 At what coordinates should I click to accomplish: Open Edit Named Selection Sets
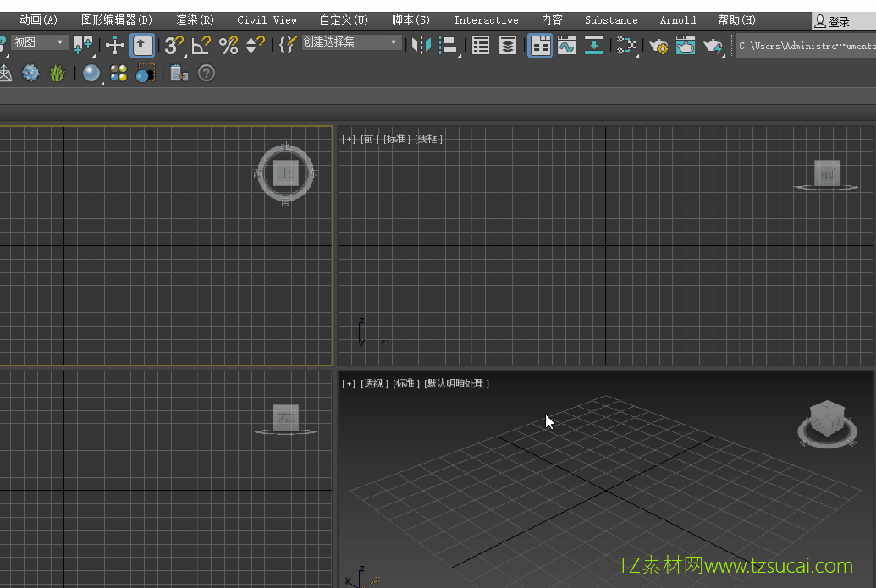(287, 45)
